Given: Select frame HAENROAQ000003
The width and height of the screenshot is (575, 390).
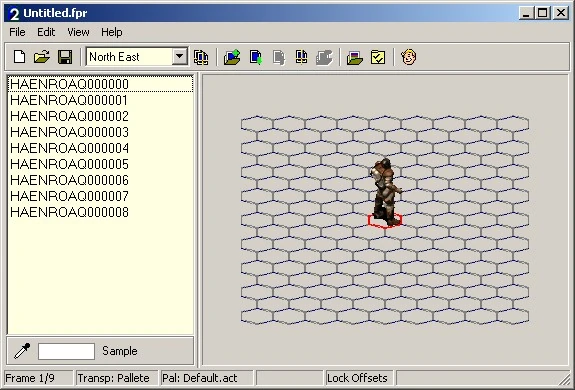Looking at the screenshot, I should click(100, 132).
